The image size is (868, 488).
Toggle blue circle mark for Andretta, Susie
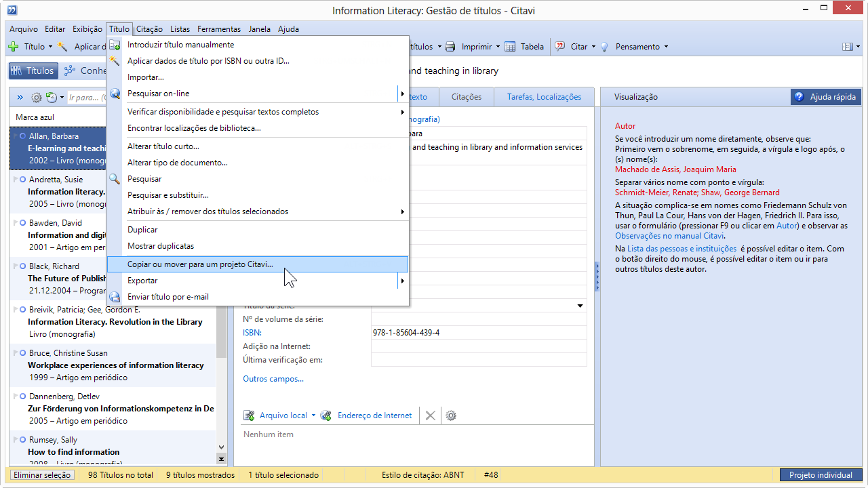[x=23, y=180]
